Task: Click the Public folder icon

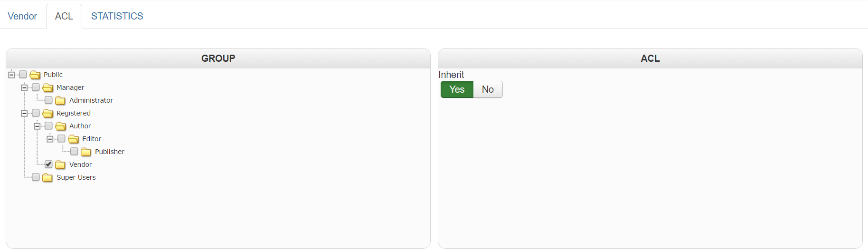Action: point(35,75)
